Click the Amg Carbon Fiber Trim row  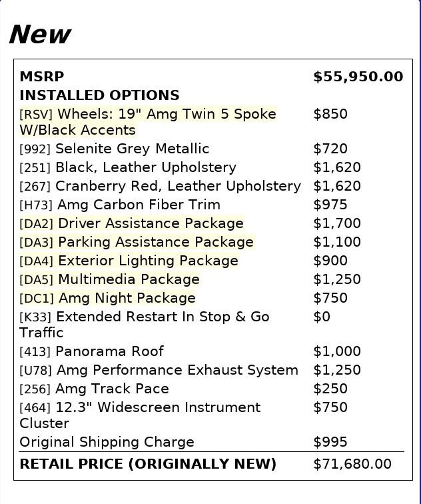pos(212,205)
